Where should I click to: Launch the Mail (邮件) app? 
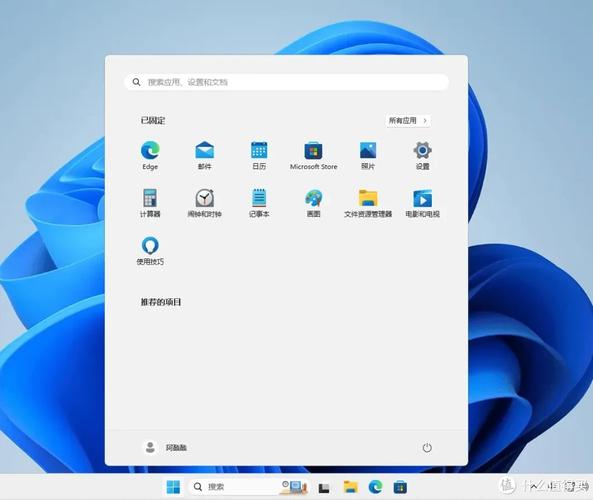(x=205, y=155)
